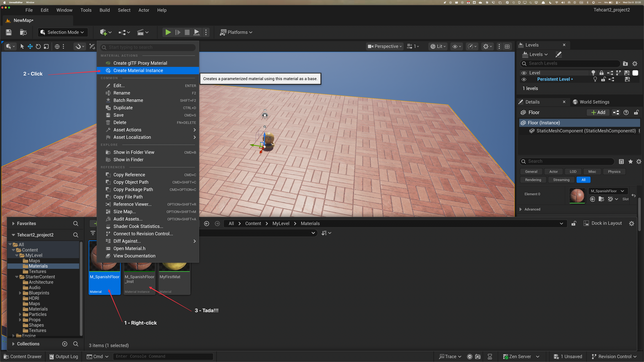Image resolution: width=644 pixels, height=362 pixels.
Task: Click the Materials breadcrumb link
Action: 310,224
